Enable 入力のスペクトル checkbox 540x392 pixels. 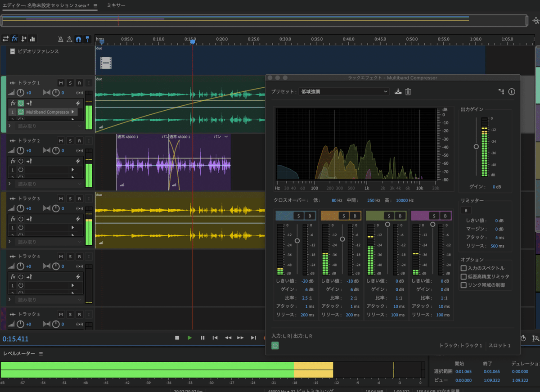click(x=463, y=268)
